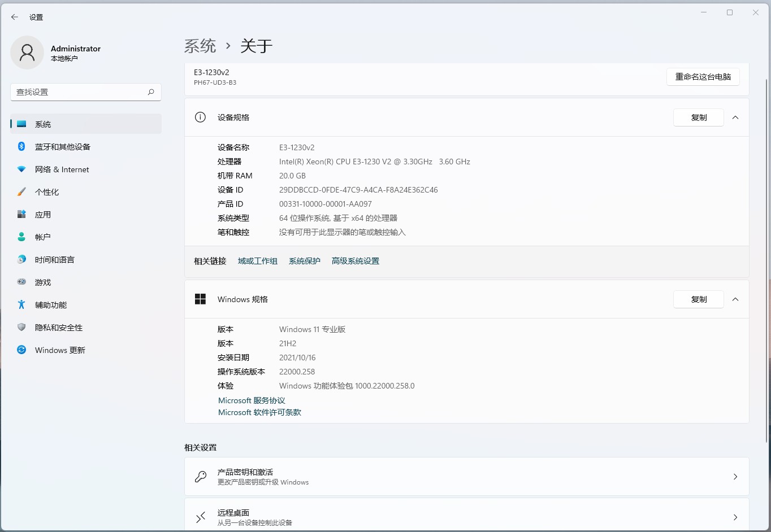This screenshot has height=532, width=771.
Task: Click the Time and language globe icon
Action: pyautogui.click(x=21, y=259)
